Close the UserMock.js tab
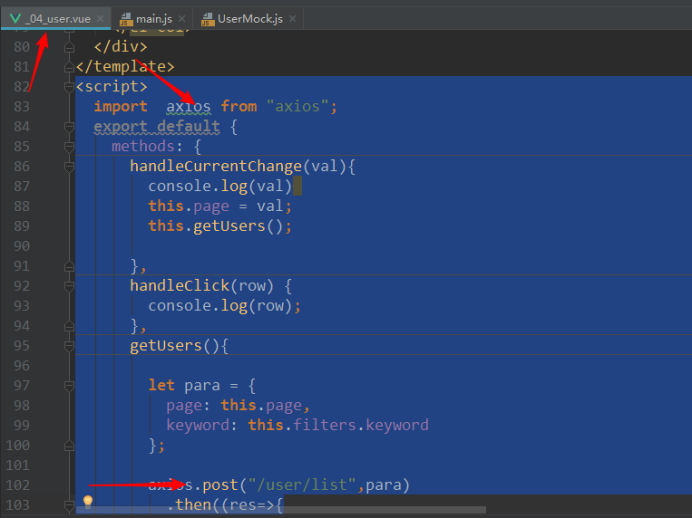The height and width of the screenshot is (519, 692). [x=292, y=19]
